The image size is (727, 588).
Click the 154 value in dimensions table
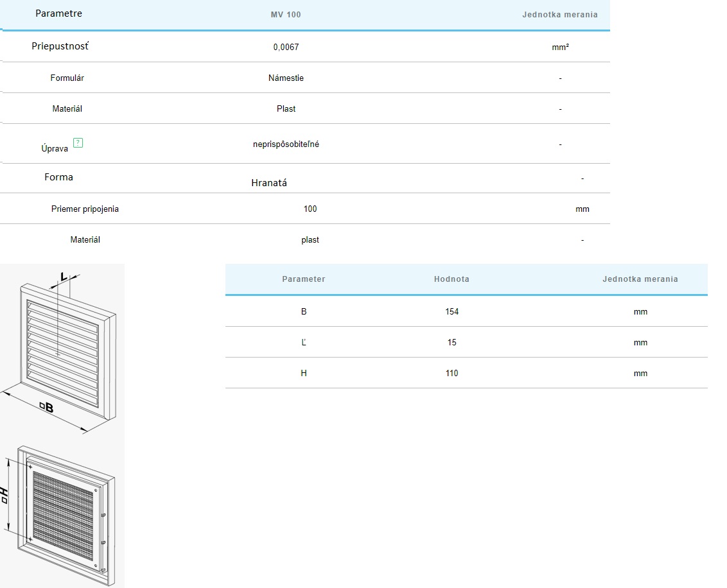point(451,311)
